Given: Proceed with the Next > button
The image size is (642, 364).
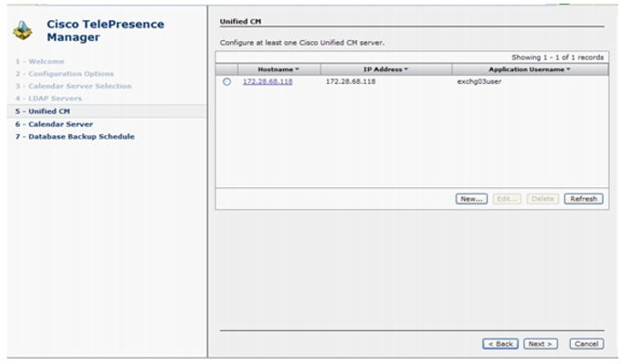Looking at the screenshot, I should 540,344.
